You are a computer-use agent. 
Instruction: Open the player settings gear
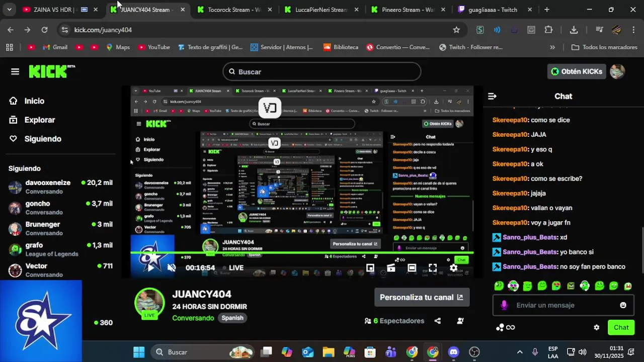tap(454, 268)
